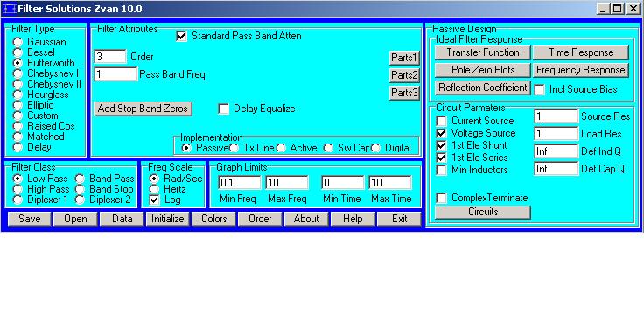Toggle Standard Pass Band Atten checkbox

tap(181, 36)
